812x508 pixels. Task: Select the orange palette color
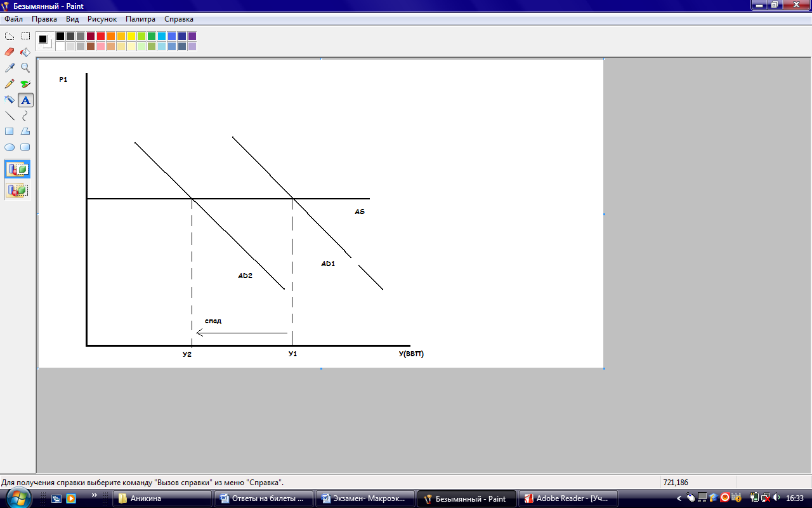coord(111,36)
